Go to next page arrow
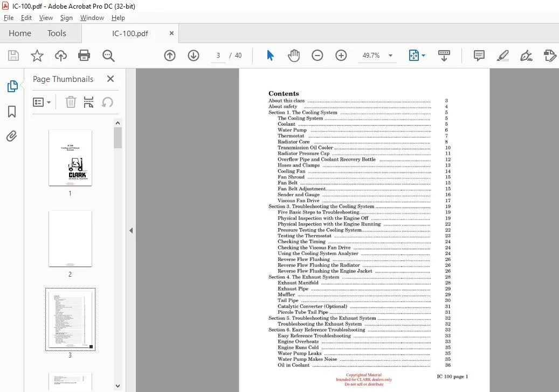This screenshot has width=559, height=392. 194,56
